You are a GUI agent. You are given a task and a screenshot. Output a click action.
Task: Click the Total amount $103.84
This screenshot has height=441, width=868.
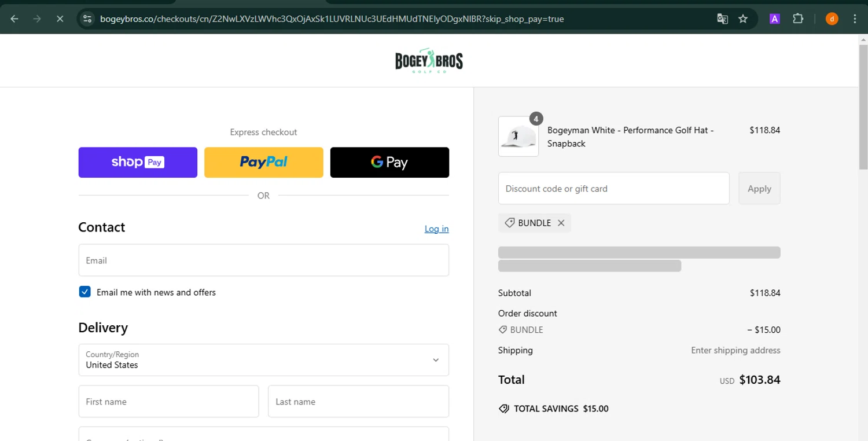(760, 380)
